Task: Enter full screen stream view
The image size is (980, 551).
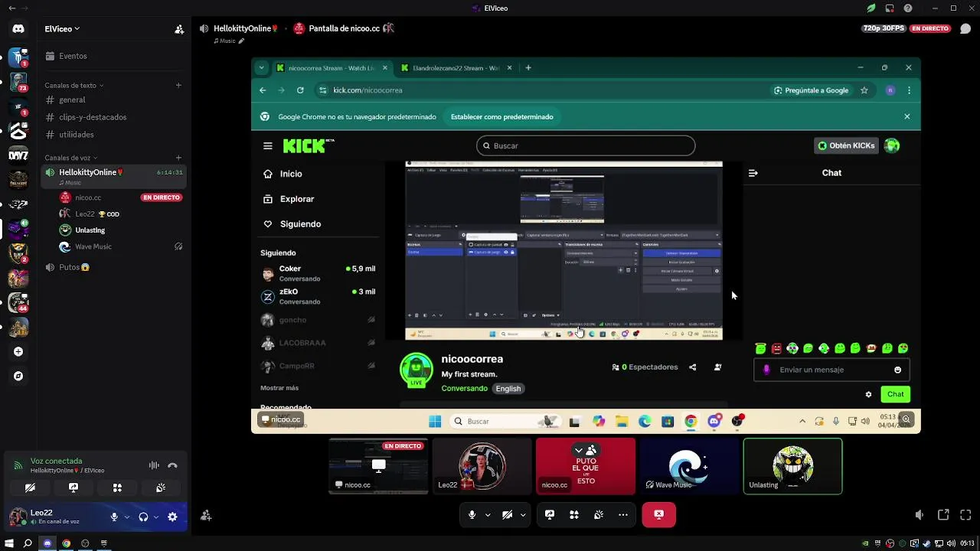Action: tap(965, 515)
